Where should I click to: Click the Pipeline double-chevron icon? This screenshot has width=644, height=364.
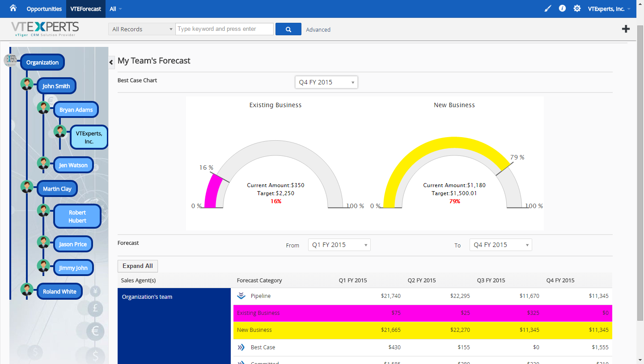241,296
